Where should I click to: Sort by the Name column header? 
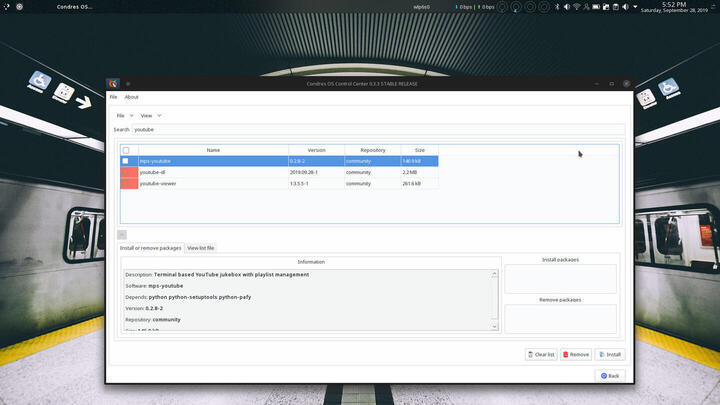point(213,150)
